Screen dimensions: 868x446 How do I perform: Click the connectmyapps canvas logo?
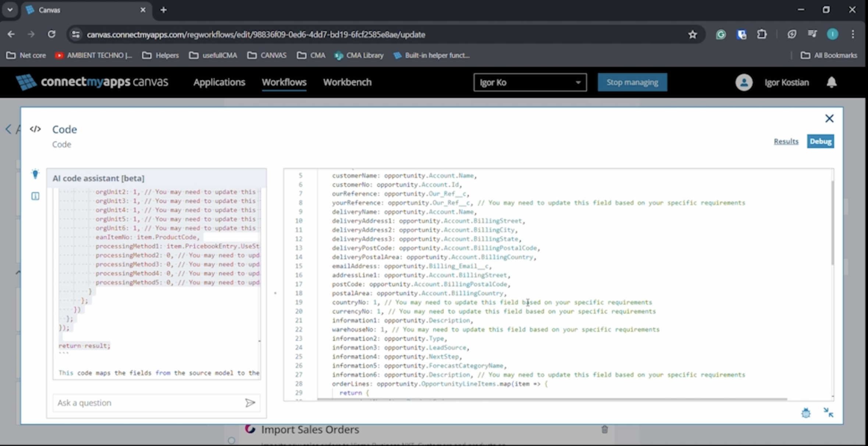92,82
